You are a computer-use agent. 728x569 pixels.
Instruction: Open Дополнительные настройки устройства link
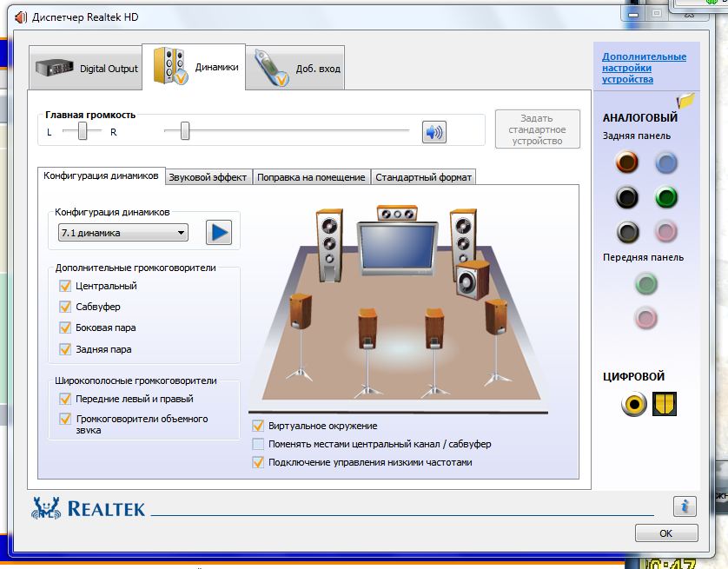coord(644,68)
